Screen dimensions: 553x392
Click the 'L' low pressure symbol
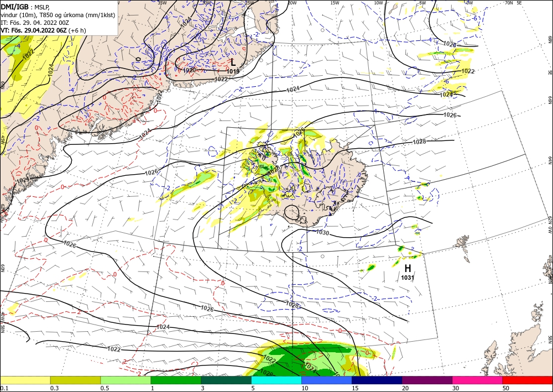[x=233, y=62]
